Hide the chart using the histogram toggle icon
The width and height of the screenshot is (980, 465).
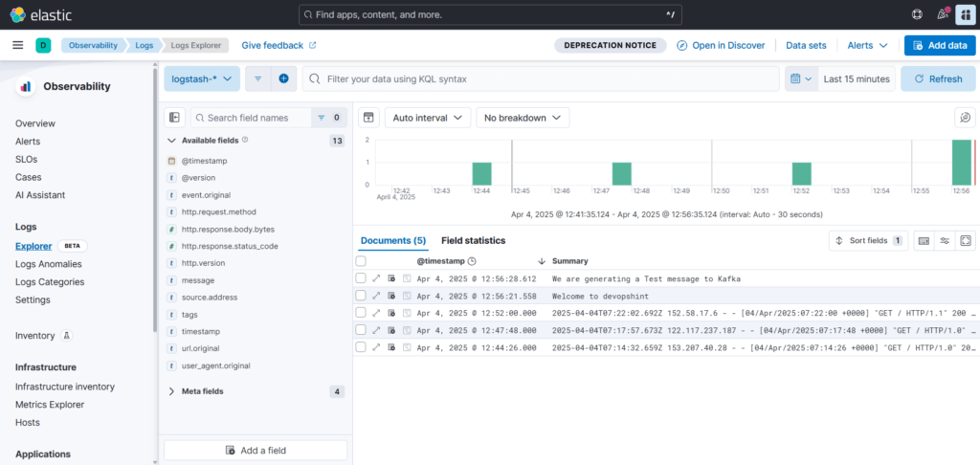click(x=368, y=118)
